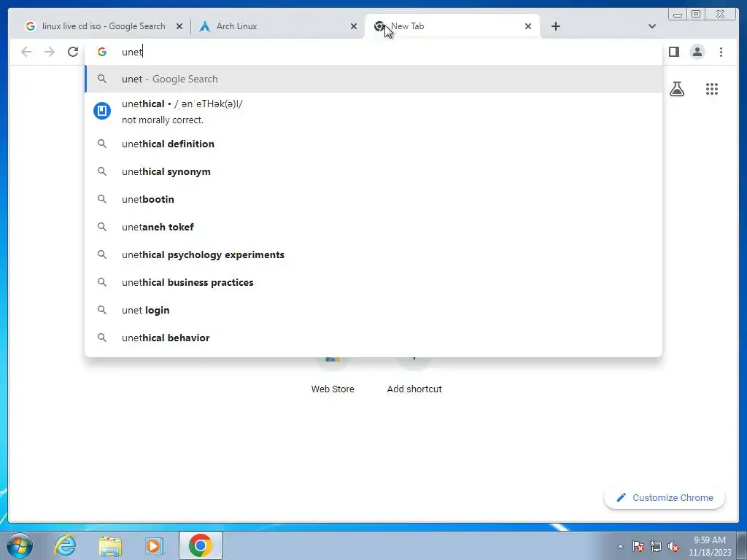The width and height of the screenshot is (747, 560).
Task: Pick the 'unetaneh tokef' suggestion
Action: click(x=373, y=227)
